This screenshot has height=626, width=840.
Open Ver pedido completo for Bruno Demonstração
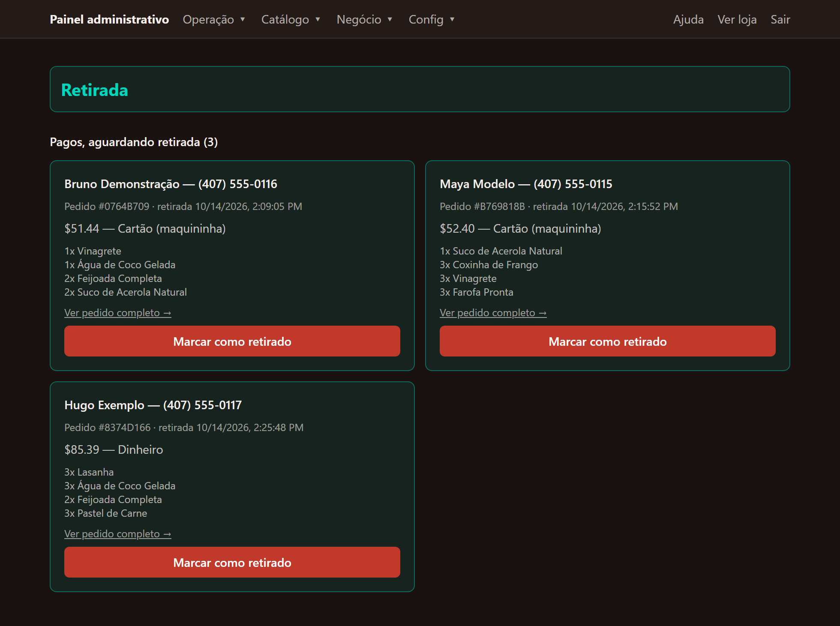pos(118,313)
